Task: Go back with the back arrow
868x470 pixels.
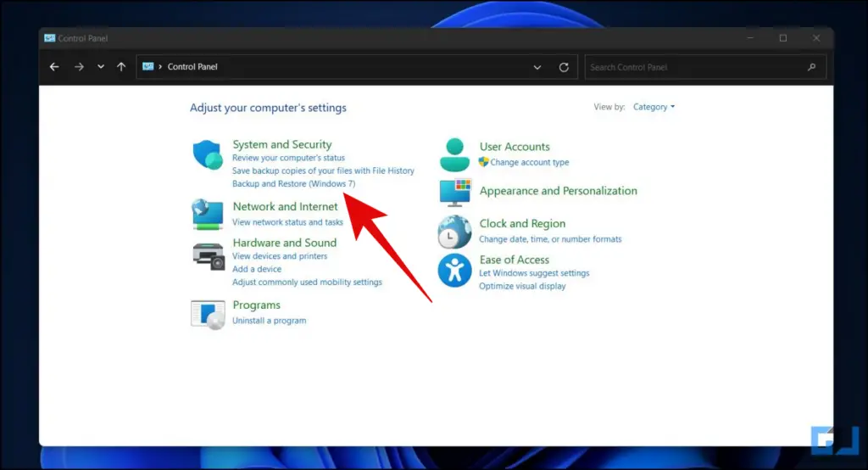Action: tap(54, 67)
